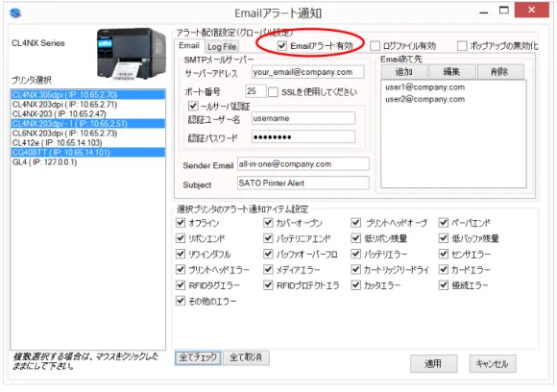Click the 追加 button for email recipients
This screenshot has height=392, width=557.
pos(404,72)
